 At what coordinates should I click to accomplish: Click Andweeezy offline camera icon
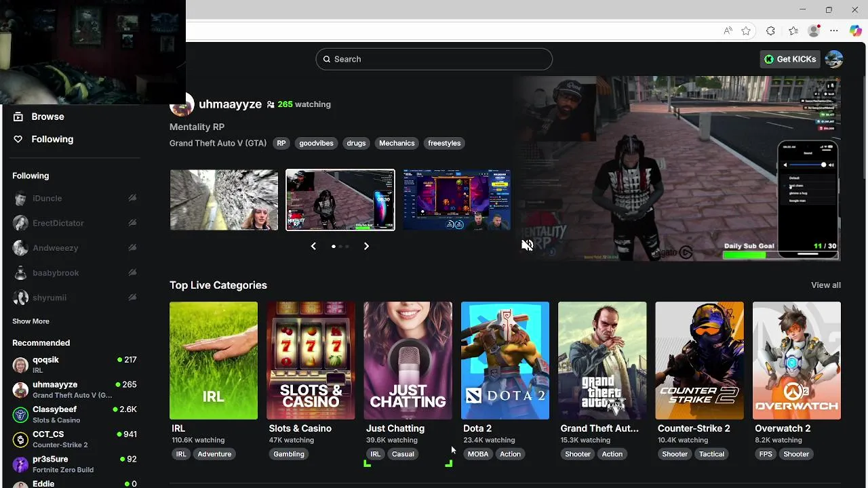coord(132,248)
